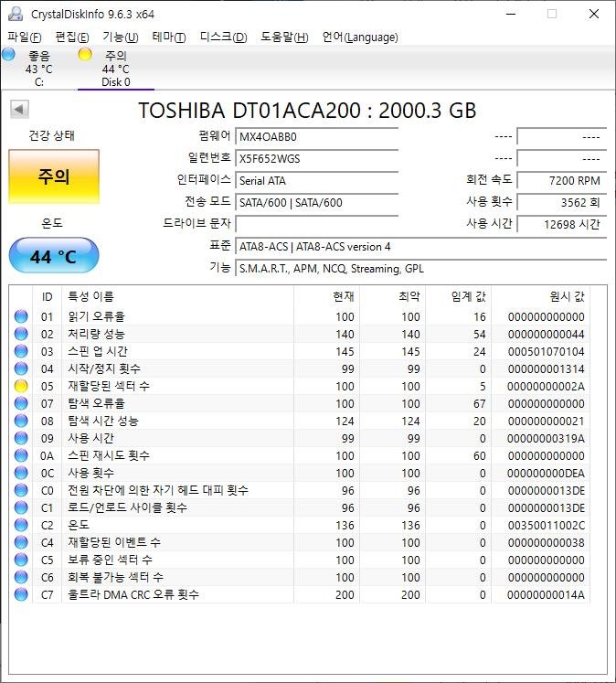Click the status circle for 보류 중인 섹터 수

(21, 560)
